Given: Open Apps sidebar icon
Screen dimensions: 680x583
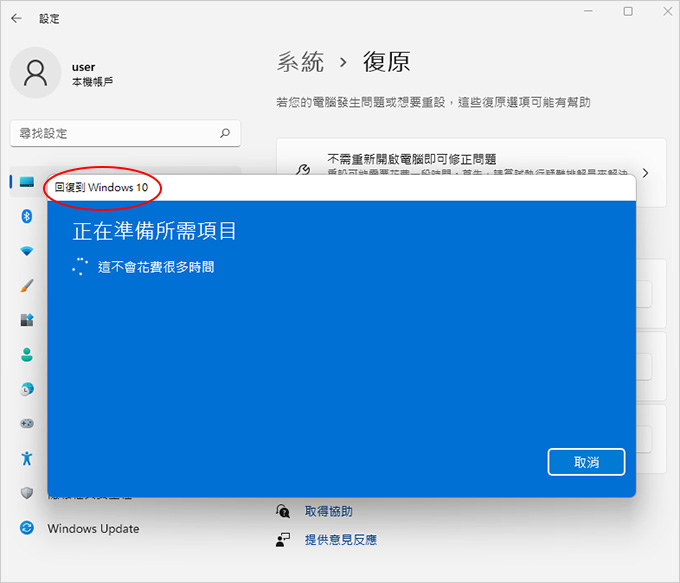Looking at the screenshot, I should pos(27,320).
